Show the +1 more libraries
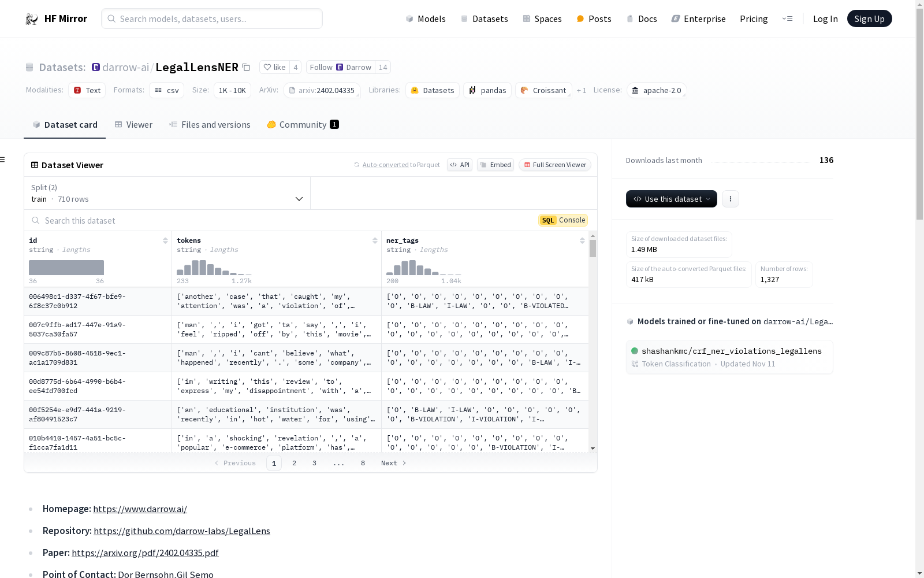This screenshot has width=924, height=578. (582, 90)
